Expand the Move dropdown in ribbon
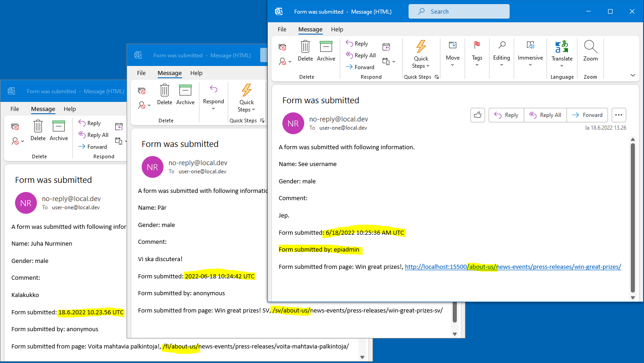 tap(452, 65)
